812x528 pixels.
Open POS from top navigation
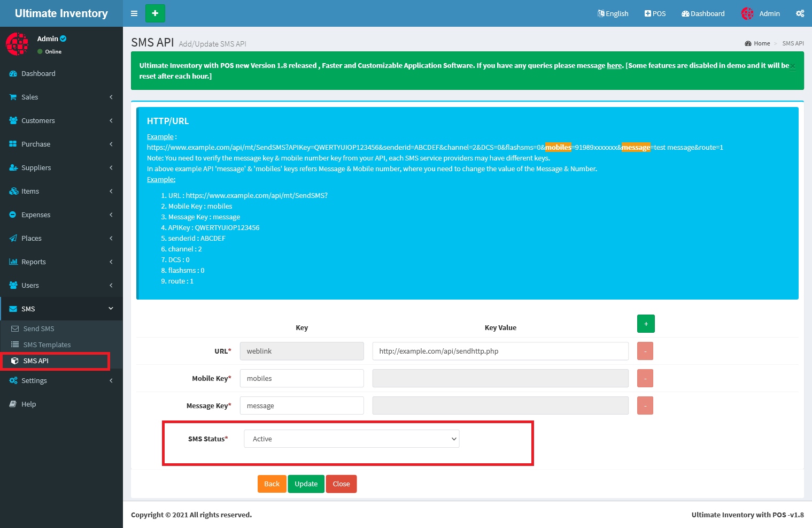click(x=655, y=13)
